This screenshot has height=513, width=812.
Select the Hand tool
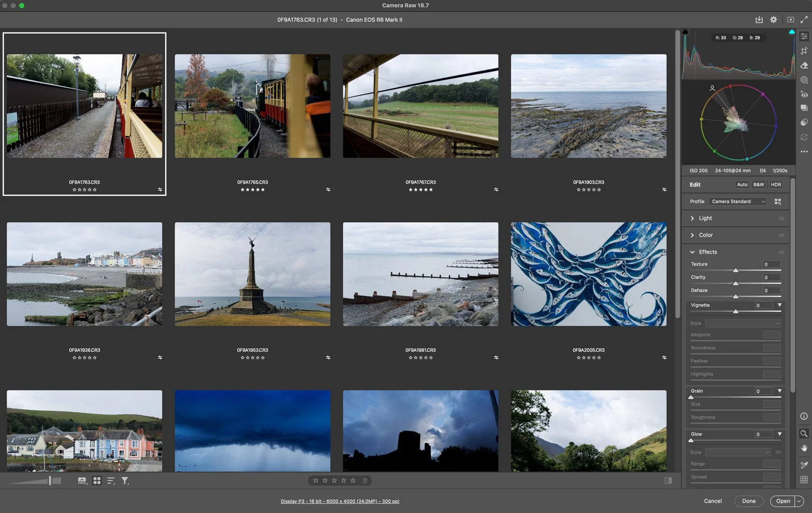[804, 448]
